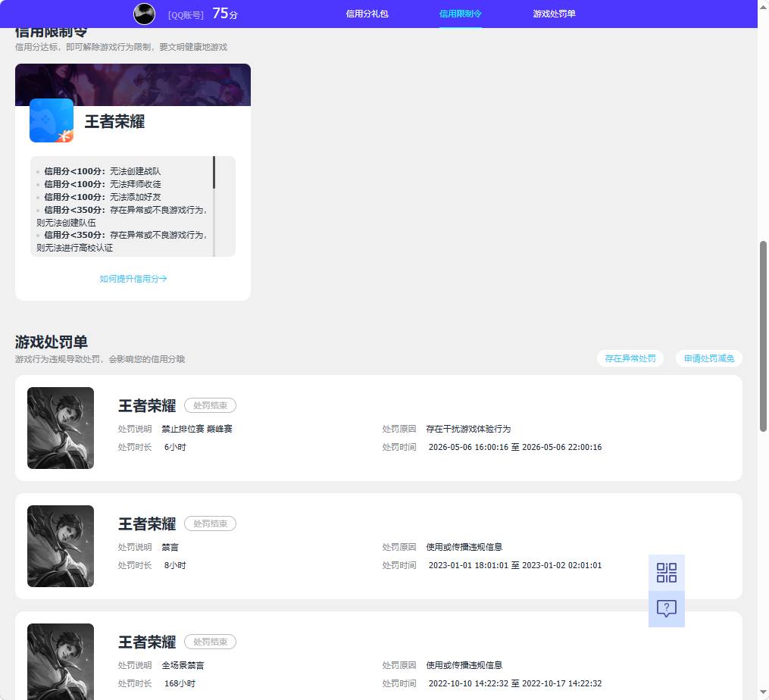This screenshot has height=700, width=769.
Task: Click 王者荣耀 title of 2023 penalty record
Action: tap(147, 524)
